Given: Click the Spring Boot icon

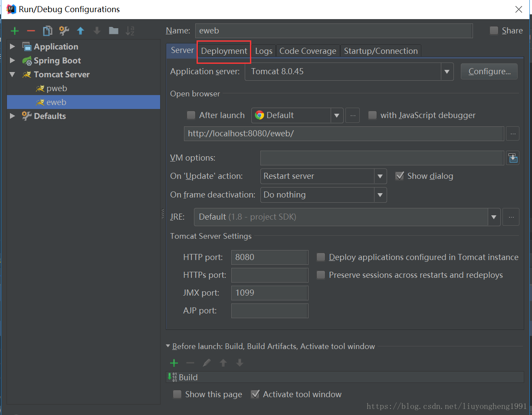Looking at the screenshot, I should point(27,61).
